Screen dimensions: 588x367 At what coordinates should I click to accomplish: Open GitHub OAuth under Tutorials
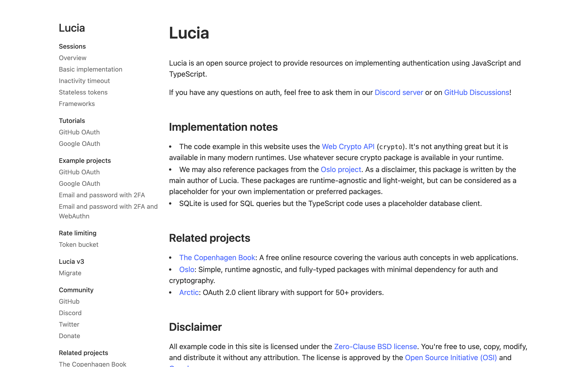(x=79, y=132)
